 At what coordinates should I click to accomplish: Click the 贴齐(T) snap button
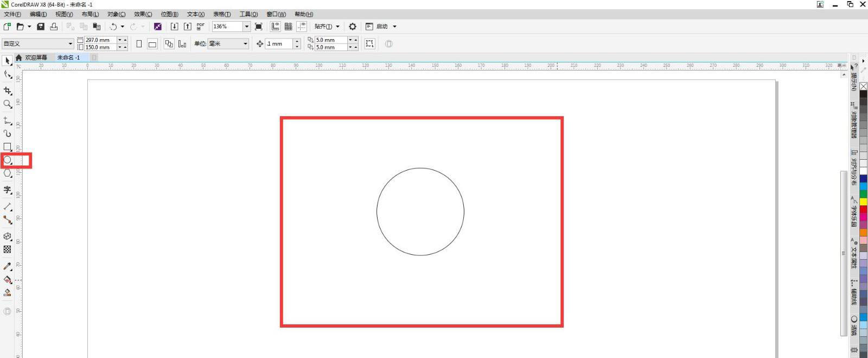[323, 27]
